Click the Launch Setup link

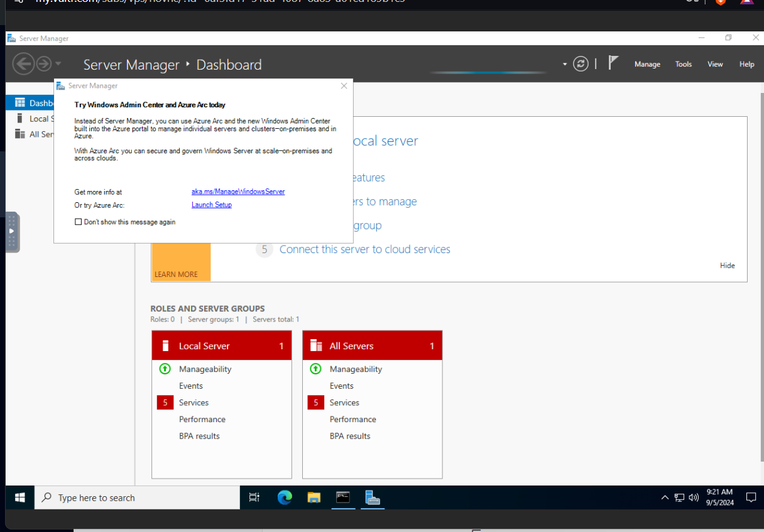212,205
